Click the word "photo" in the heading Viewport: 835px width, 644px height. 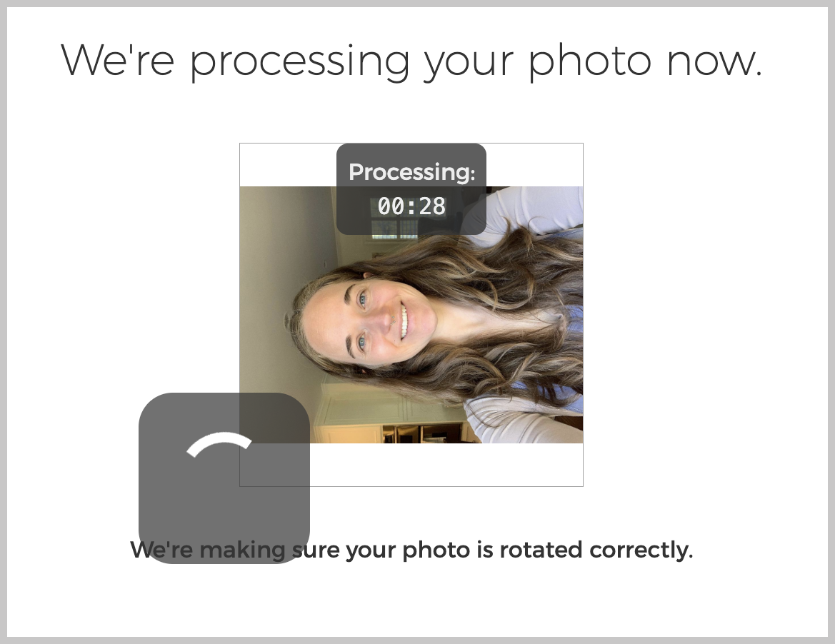pos(590,61)
